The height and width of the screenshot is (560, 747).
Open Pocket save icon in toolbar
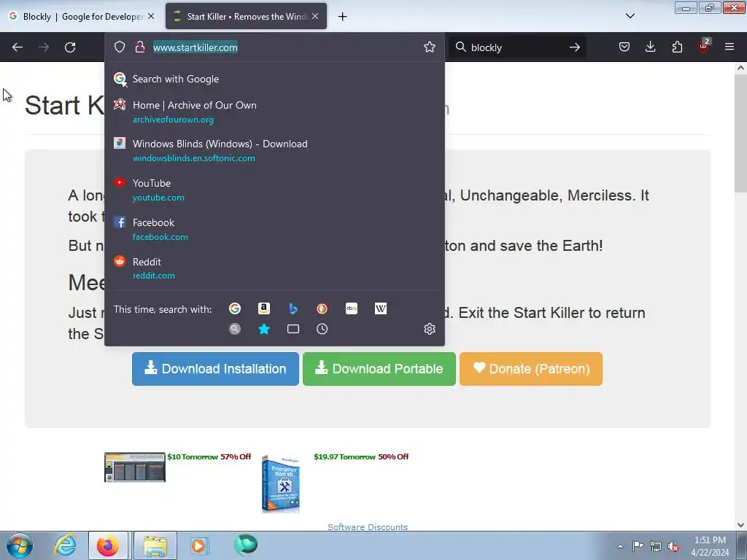click(x=624, y=47)
